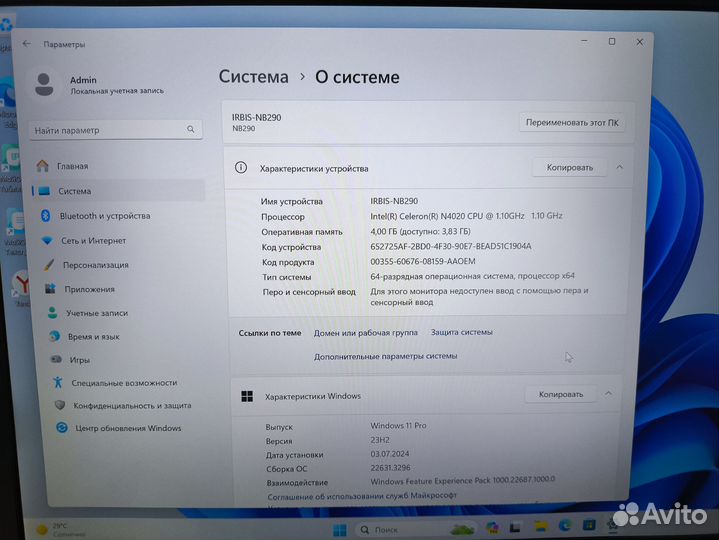Open Конфиденциальность и защита settings

(132, 405)
